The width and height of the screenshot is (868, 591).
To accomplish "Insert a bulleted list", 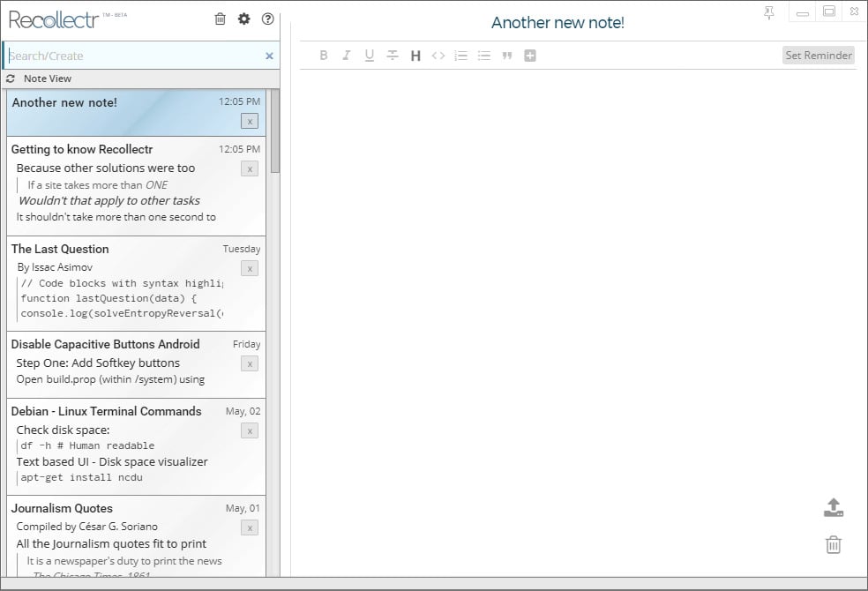I will coord(484,56).
